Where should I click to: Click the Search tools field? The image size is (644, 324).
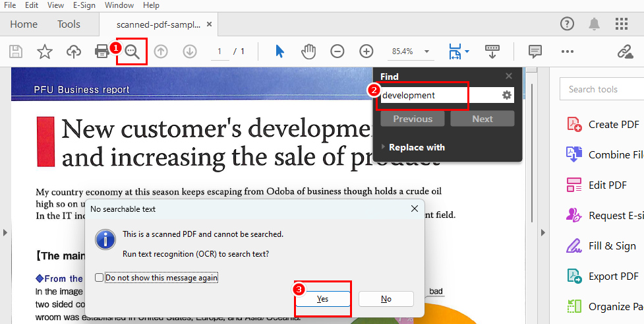point(602,89)
